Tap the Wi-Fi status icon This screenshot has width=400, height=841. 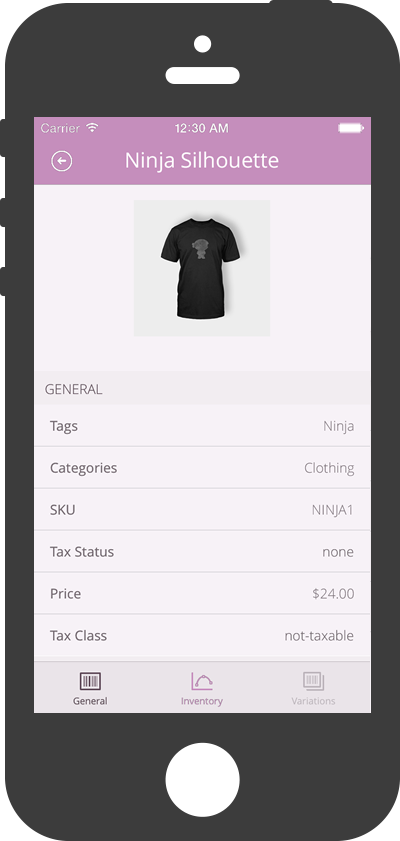[92, 128]
